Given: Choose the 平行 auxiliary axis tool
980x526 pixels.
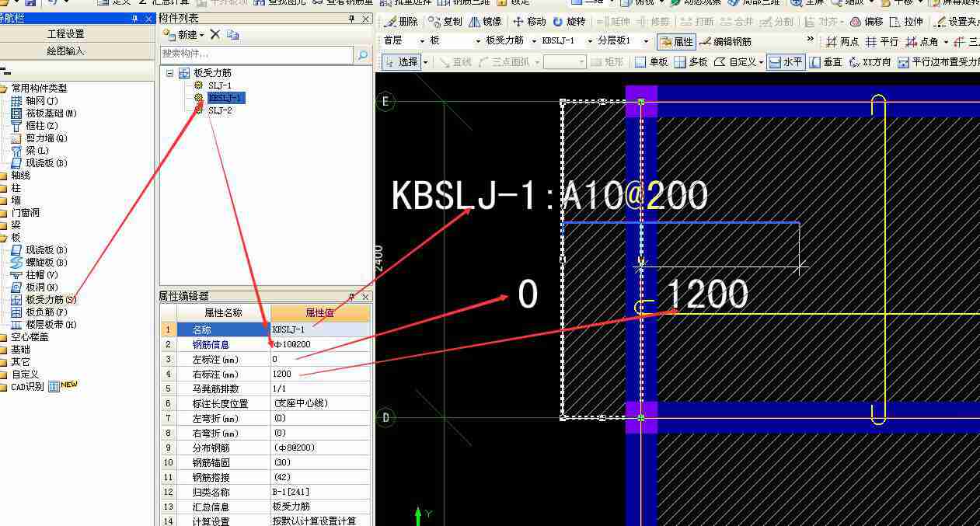Looking at the screenshot, I should click(882, 41).
